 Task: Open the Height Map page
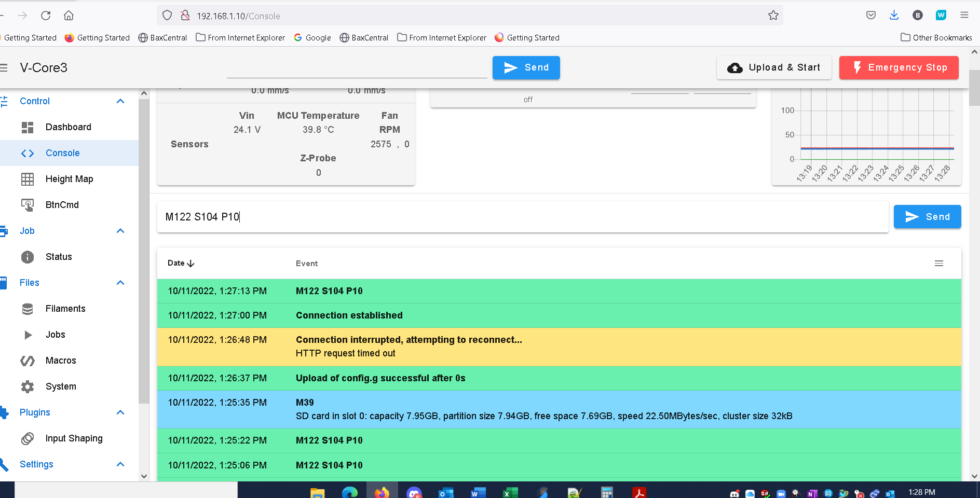pyautogui.click(x=69, y=179)
